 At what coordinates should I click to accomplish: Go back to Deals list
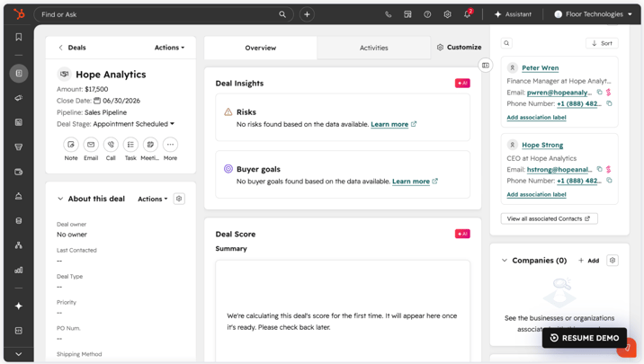pyautogui.click(x=72, y=48)
